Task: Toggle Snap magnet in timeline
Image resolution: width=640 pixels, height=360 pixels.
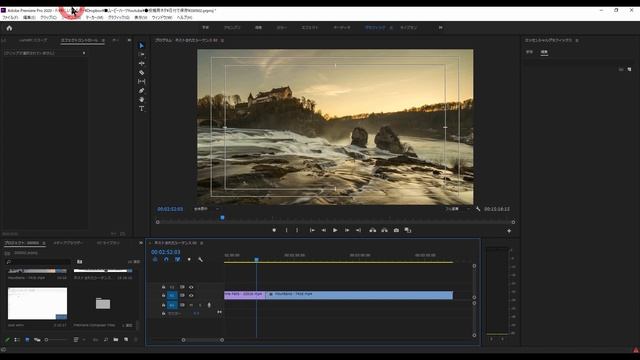Action: [x=166, y=259]
